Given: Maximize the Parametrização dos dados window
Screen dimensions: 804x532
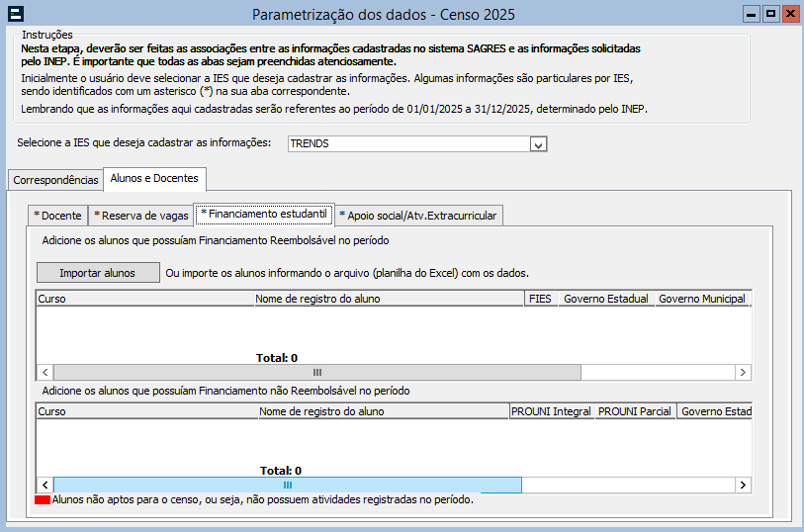Looking at the screenshot, I should [770, 14].
